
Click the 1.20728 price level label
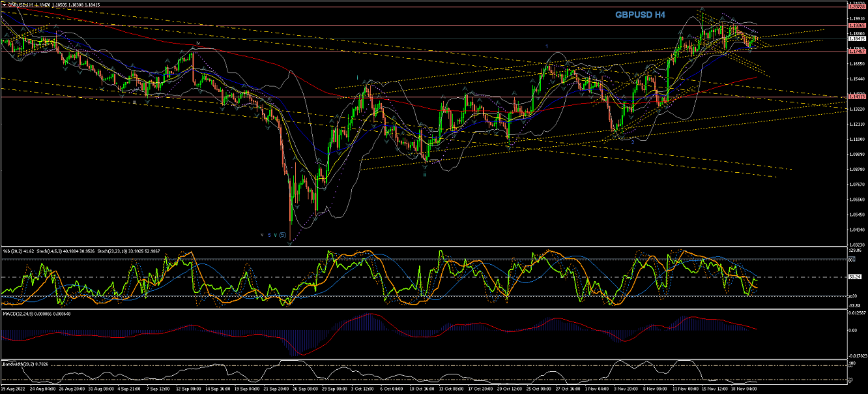click(857, 7)
